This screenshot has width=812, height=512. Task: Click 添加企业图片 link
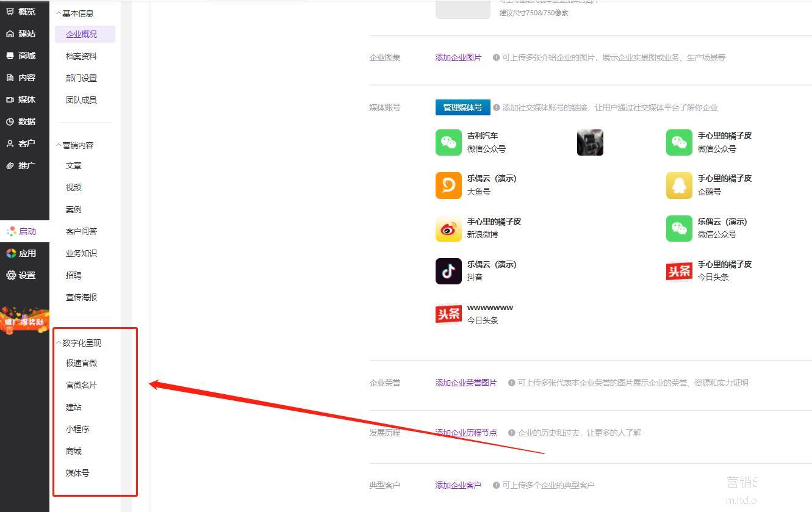(458, 57)
